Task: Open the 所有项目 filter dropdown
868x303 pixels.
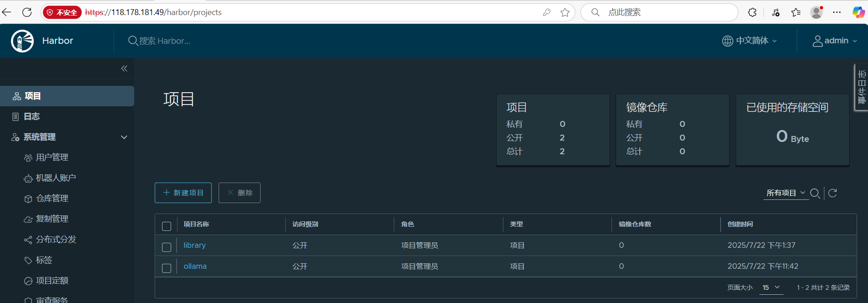Action: click(x=786, y=193)
